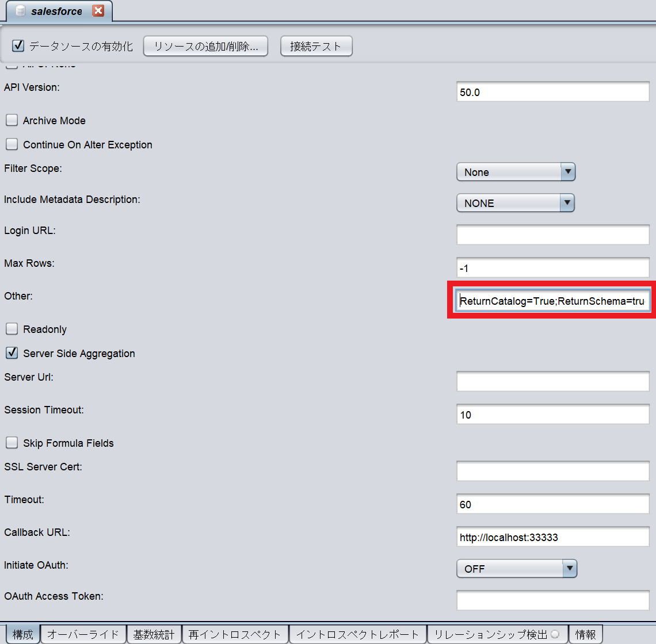Click the Include Metadata Description label
Image resolution: width=656 pixels, height=644 pixels.
72,200
